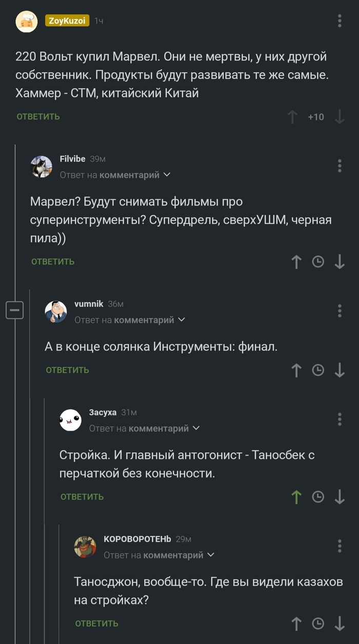The width and height of the screenshot is (359, 644).
Task: Click the clock icon on Засуха's comment
Action: [318, 497]
